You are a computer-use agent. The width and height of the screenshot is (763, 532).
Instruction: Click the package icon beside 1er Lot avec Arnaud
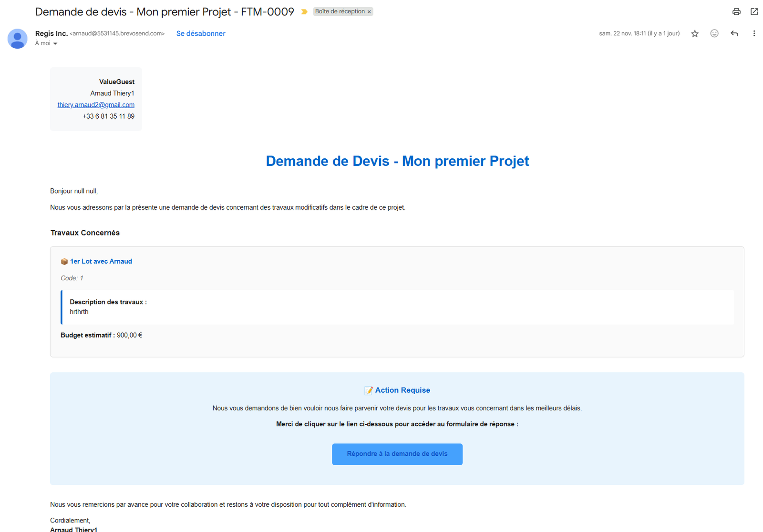click(x=64, y=261)
